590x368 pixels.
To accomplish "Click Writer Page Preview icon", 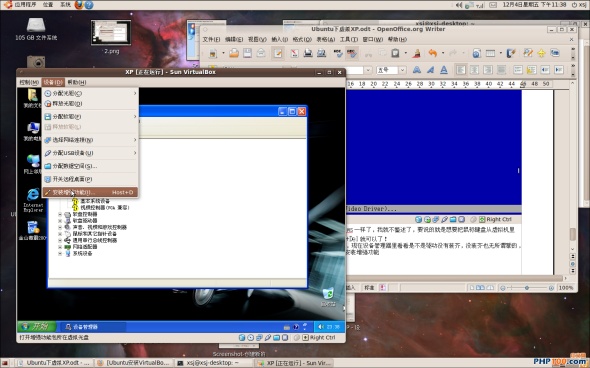I will pos(321,53).
